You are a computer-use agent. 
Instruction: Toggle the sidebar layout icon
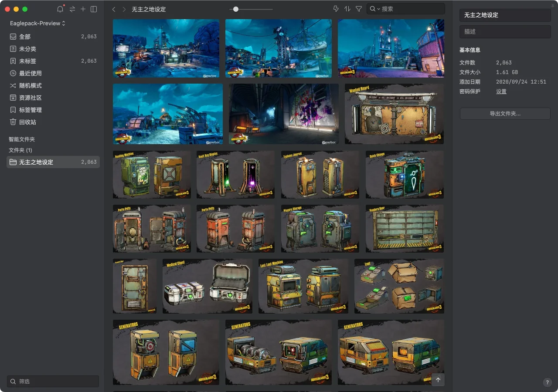coord(94,9)
